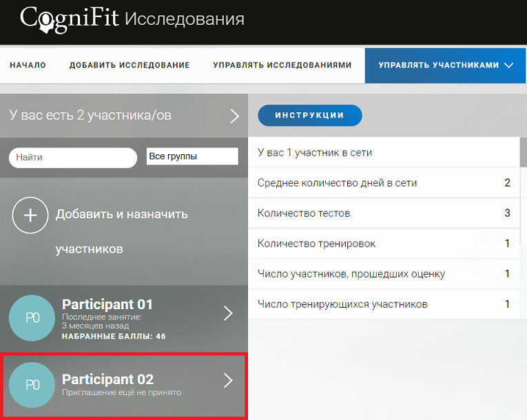Image resolution: width=527 pixels, height=420 pixels.
Task: Click the Количество тренировок row
Action: (383, 244)
